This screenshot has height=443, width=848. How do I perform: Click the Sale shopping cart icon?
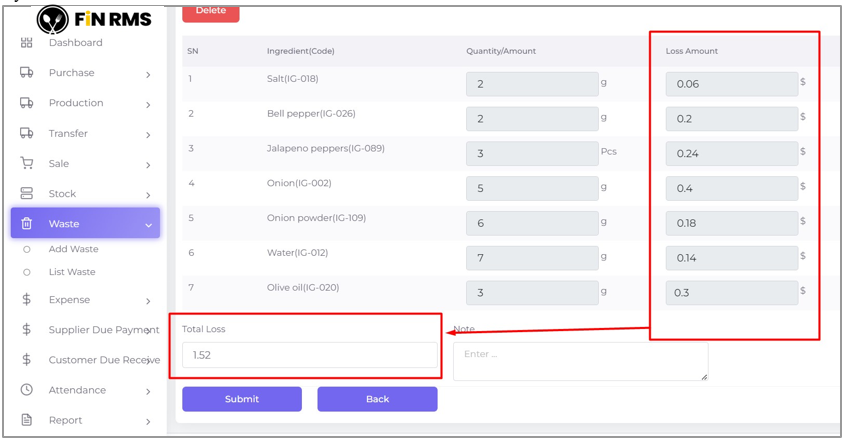[27, 164]
